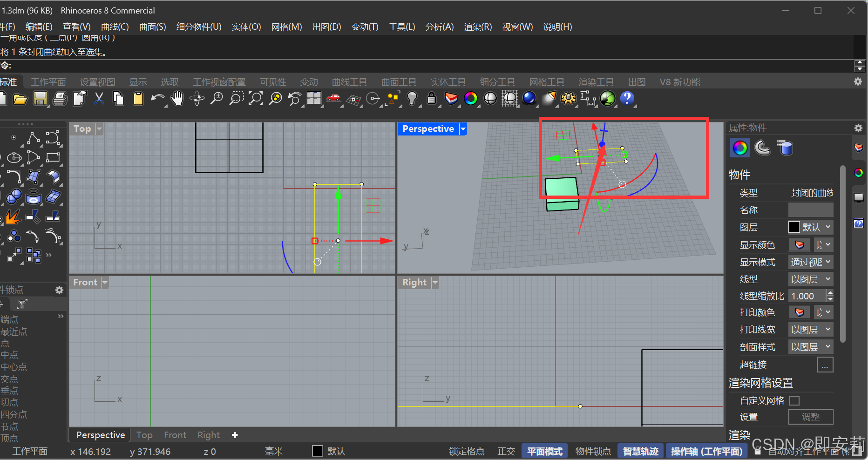Open the 剖面样式 dropdown
Image resolution: width=868 pixels, height=460 pixels.
coord(810,347)
